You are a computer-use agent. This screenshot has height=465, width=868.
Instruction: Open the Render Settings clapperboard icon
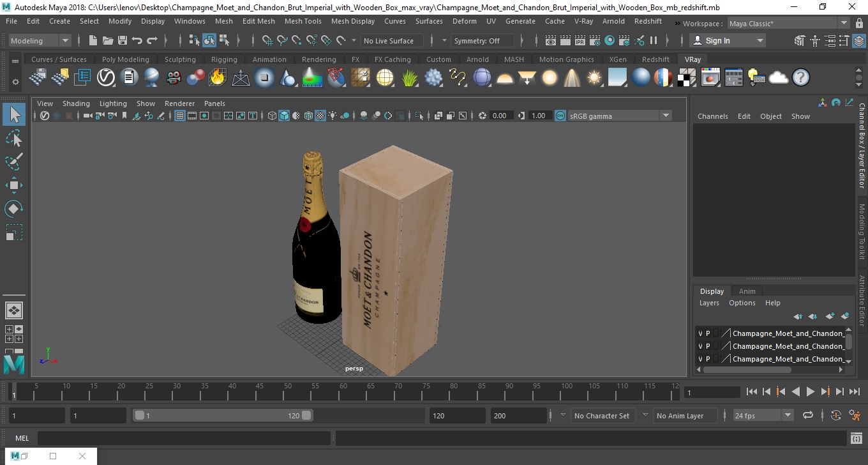tap(595, 40)
